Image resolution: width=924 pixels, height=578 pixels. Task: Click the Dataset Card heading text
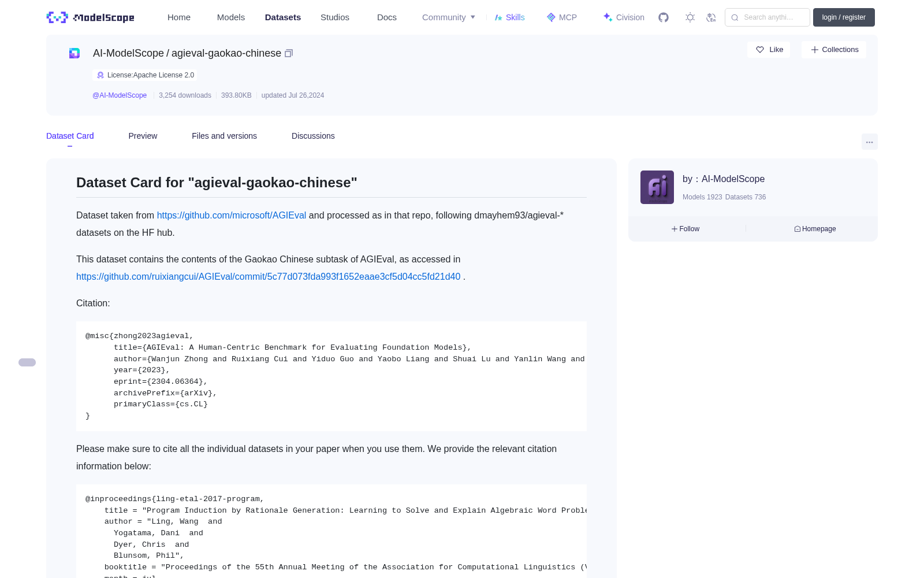217,183
